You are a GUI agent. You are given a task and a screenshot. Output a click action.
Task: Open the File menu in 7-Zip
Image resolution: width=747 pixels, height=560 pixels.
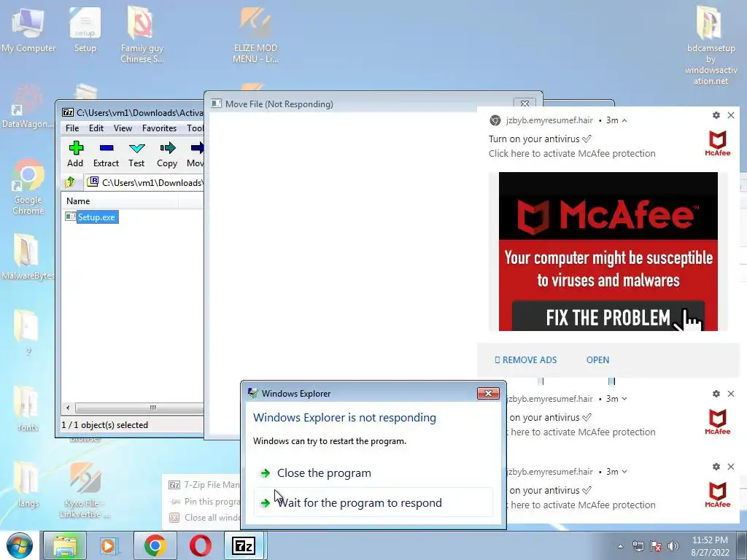tap(72, 128)
